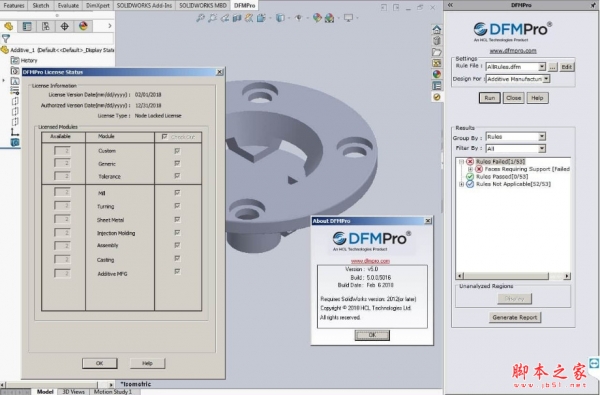Click the Generate Report button

pos(515,317)
